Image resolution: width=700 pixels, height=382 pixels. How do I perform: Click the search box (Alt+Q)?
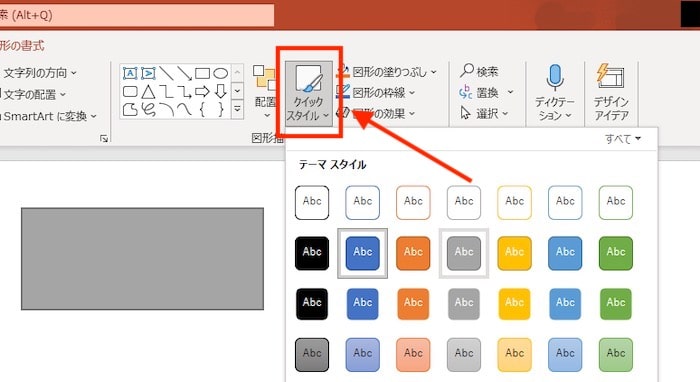pos(137,15)
